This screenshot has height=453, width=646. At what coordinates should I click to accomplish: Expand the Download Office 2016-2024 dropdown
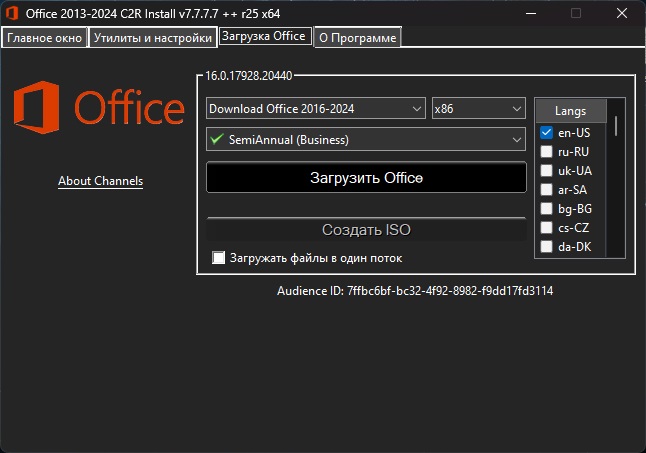(316, 108)
